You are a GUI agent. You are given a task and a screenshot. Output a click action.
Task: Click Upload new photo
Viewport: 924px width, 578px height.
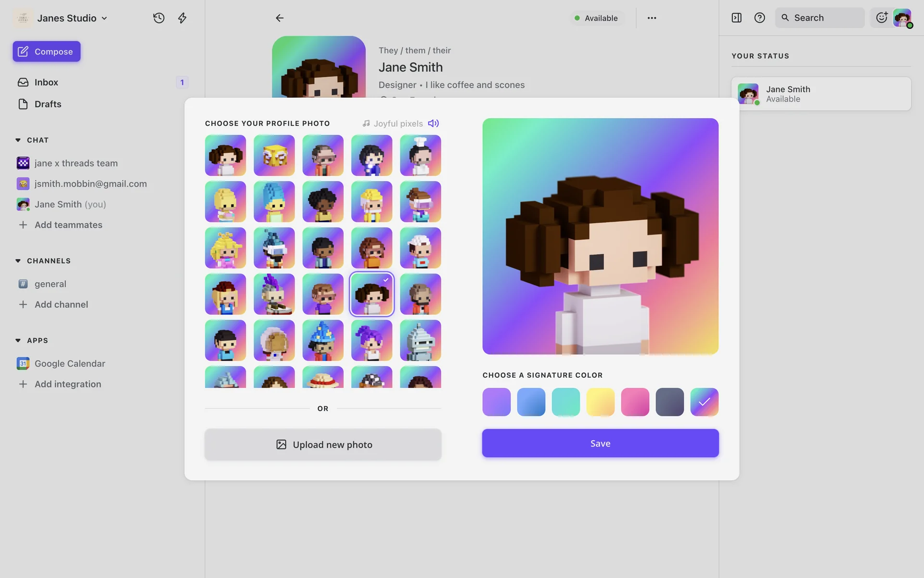tap(323, 445)
